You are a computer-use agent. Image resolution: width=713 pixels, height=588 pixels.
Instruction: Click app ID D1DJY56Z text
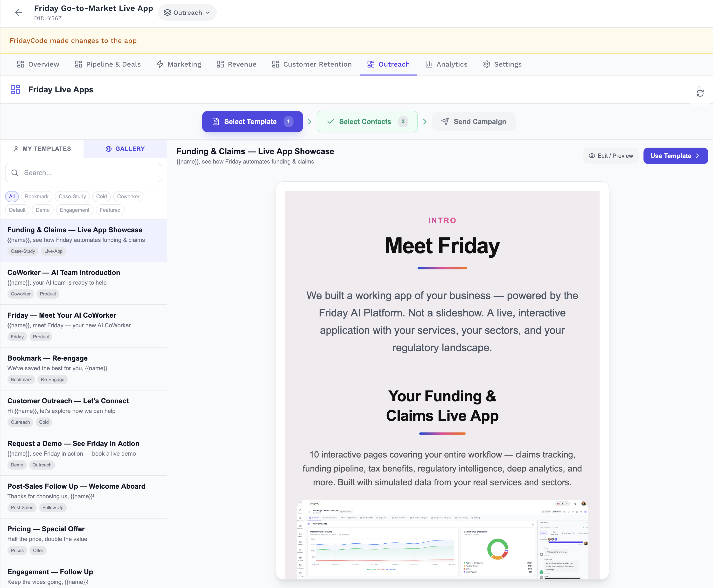coord(48,19)
